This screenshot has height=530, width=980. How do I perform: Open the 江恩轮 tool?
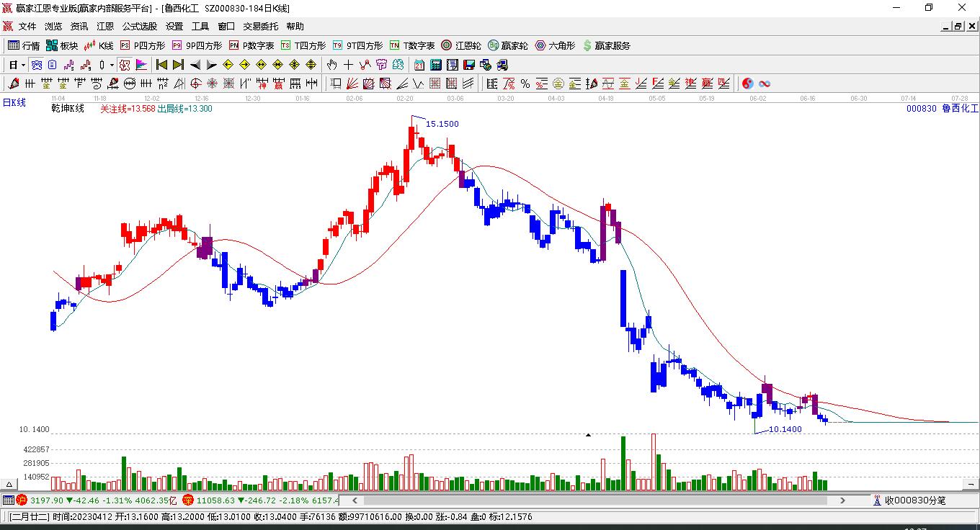(461, 45)
